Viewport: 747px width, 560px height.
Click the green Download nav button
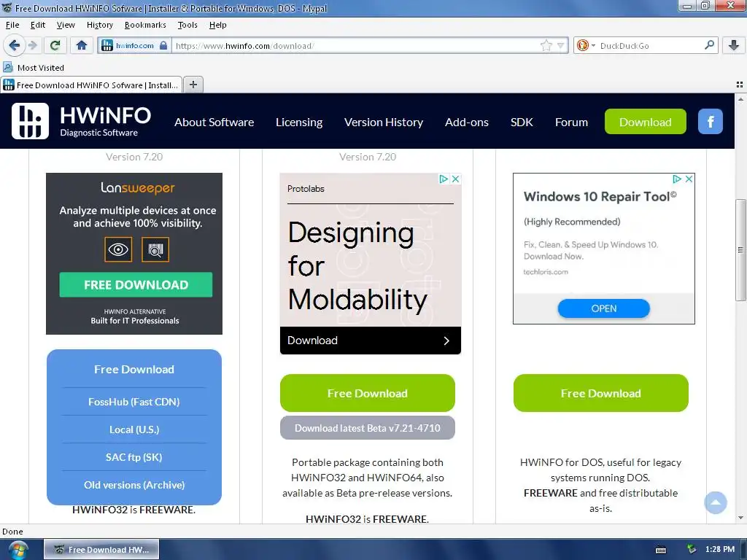point(645,122)
